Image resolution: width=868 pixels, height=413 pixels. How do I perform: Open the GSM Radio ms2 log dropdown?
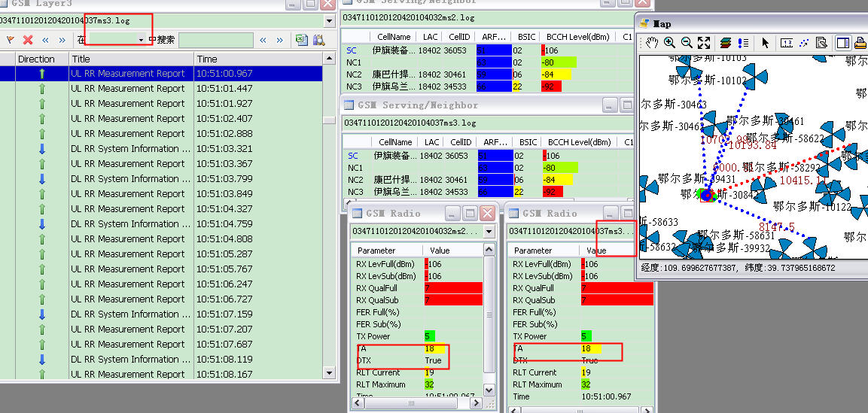(489, 231)
